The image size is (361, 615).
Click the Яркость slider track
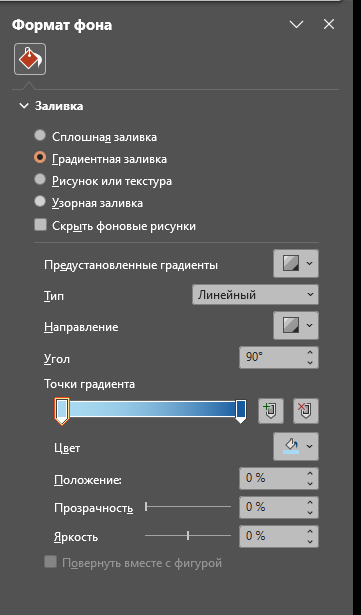[188, 535]
